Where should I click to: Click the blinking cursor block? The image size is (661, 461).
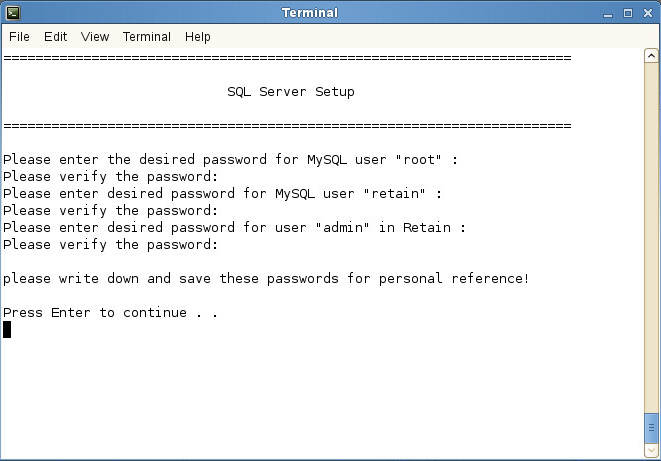tap(7, 330)
